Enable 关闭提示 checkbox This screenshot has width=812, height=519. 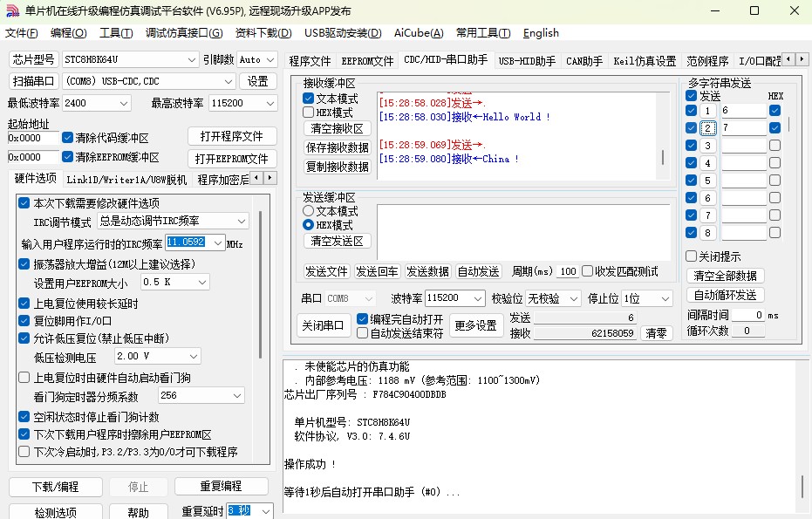click(x=691, y=256)
